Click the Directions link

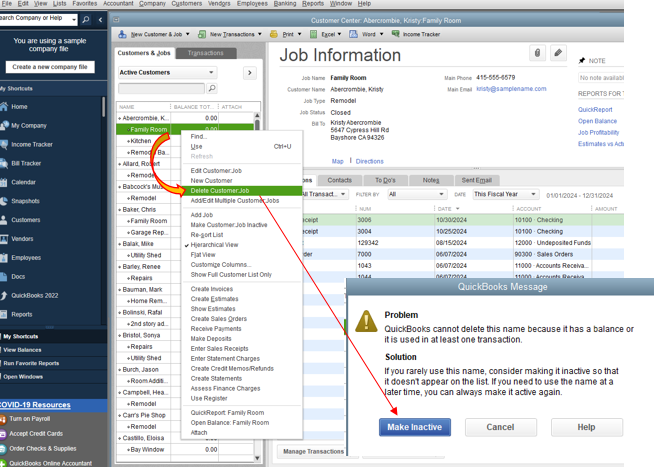click(369, 161)
